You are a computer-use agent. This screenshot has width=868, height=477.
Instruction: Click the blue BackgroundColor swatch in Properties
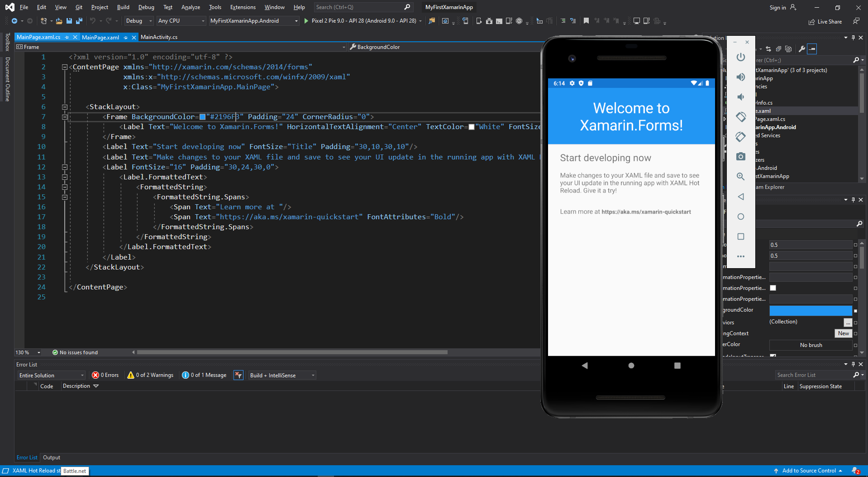[811, 310]
